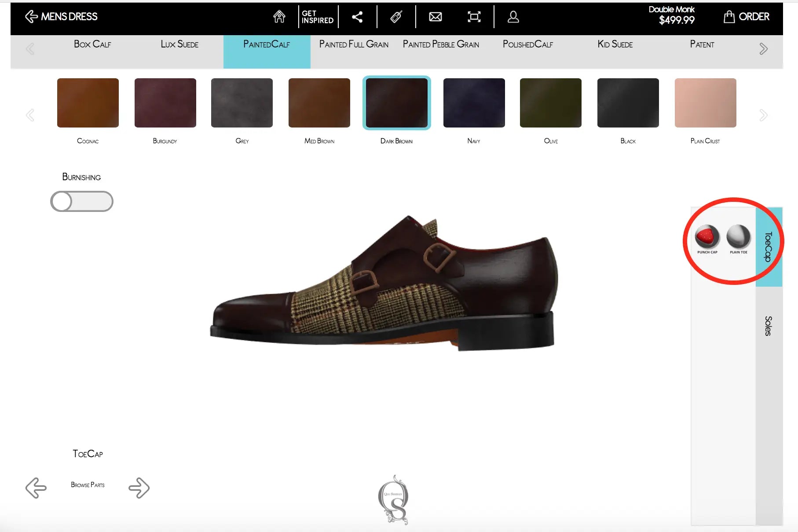Open the share options icon
This screenshot has height=532, width=798.
[x=358, y=17]
